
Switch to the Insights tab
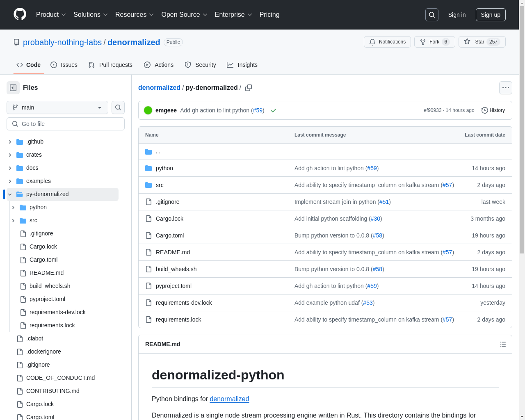pyautogui.click(x=242, y=65)
